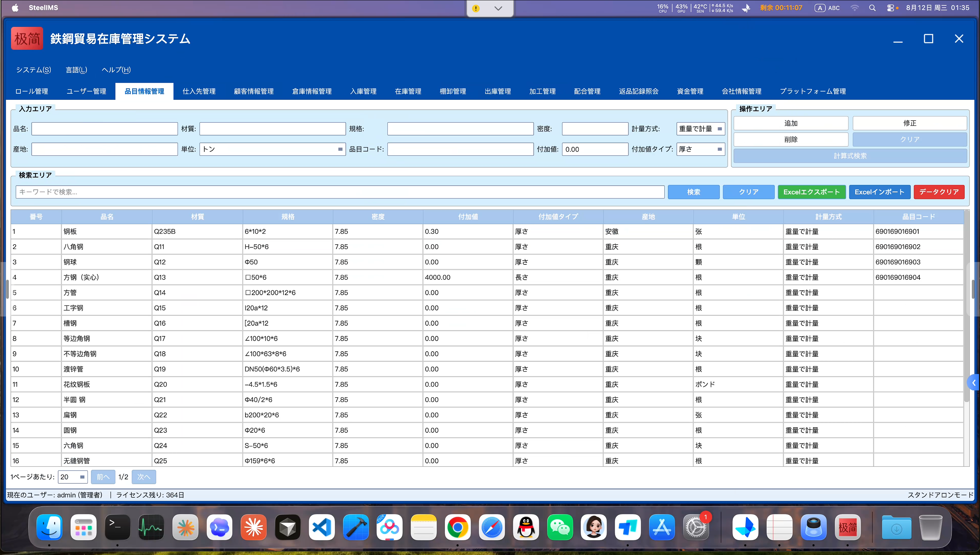The width and height of the screenshot is (980, 555).
Task: Switch to the 在庫管理 tab
Action: tap(408, 91)
